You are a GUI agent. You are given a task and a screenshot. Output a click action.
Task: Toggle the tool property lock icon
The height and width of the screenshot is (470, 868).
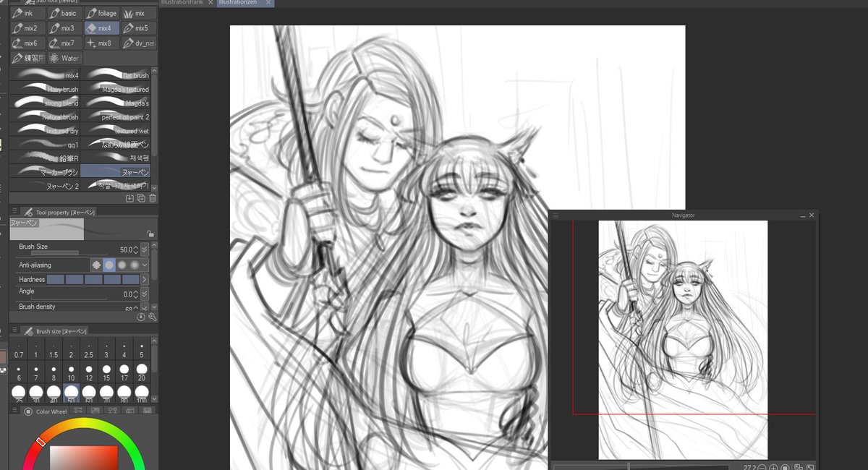[x=150, y=234]
